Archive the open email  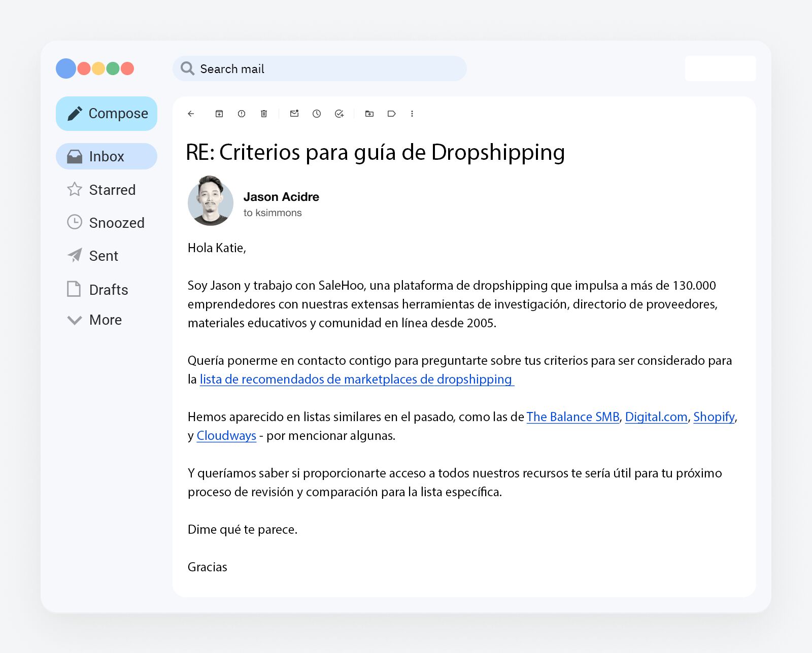[219, 114]
